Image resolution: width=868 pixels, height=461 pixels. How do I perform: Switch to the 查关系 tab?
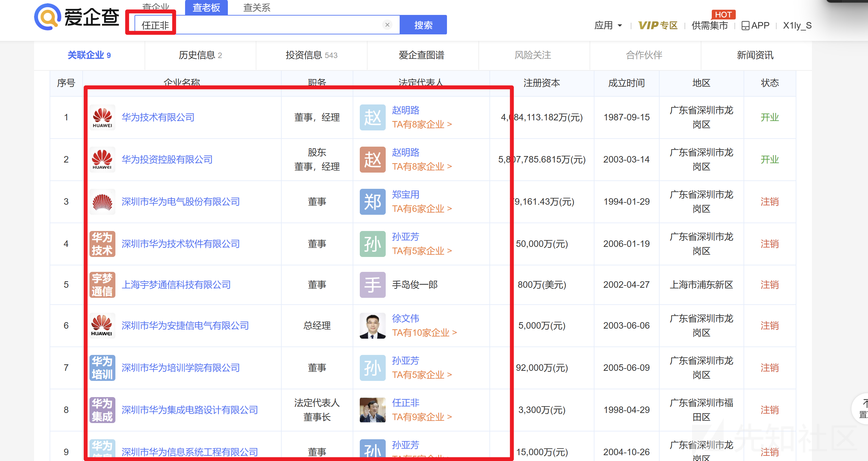coord(257,7)
